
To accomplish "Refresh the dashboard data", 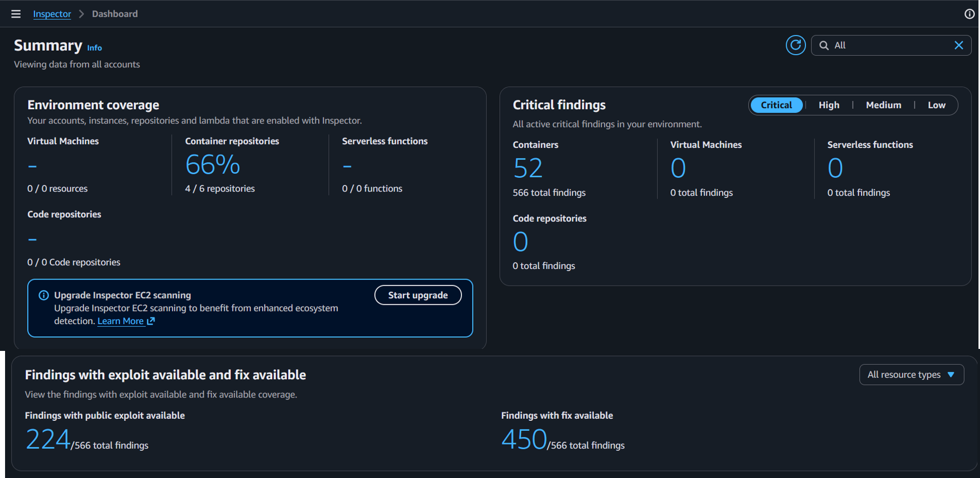I will pyautogui.click(x=795, y=45).
